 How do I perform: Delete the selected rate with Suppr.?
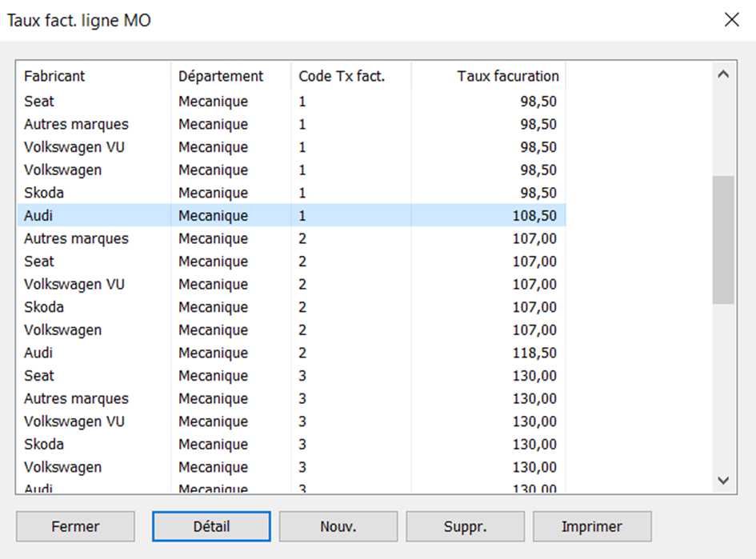[x=465, y=526]
